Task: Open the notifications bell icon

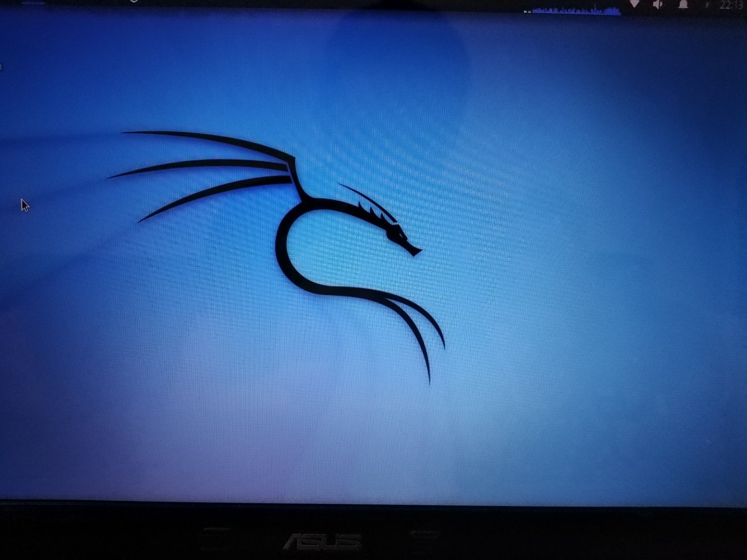Action: [x=683, y=5]
